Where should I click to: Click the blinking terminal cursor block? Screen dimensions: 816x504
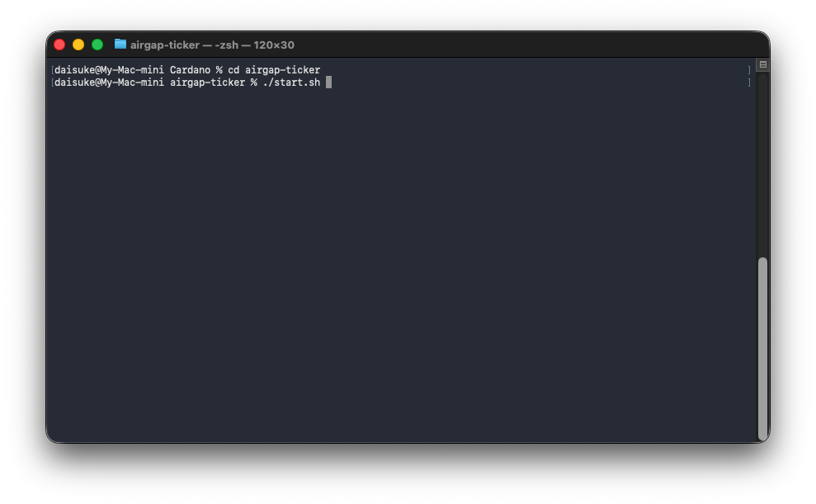[x=329, y=82]
